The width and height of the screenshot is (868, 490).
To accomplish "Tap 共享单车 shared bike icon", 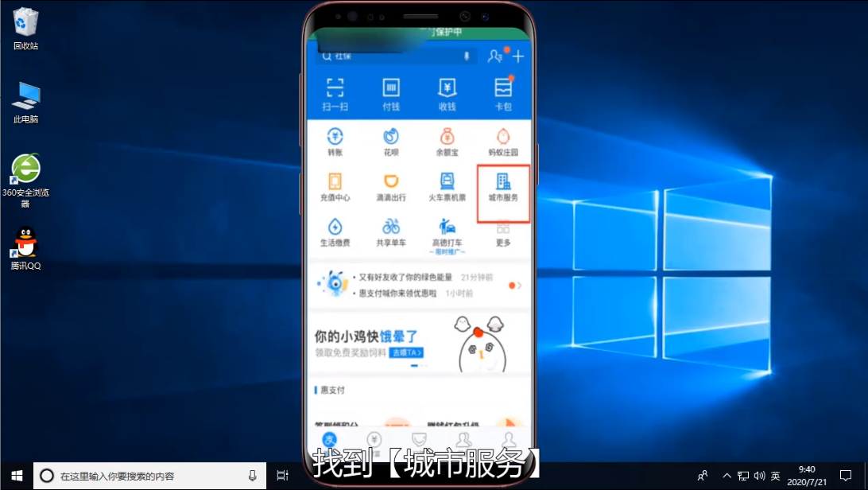I will [391, 231].
